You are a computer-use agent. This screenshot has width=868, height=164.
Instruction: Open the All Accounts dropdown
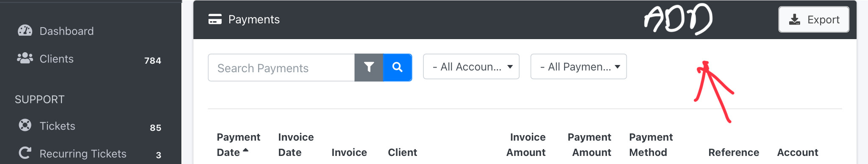click(471, 67)
